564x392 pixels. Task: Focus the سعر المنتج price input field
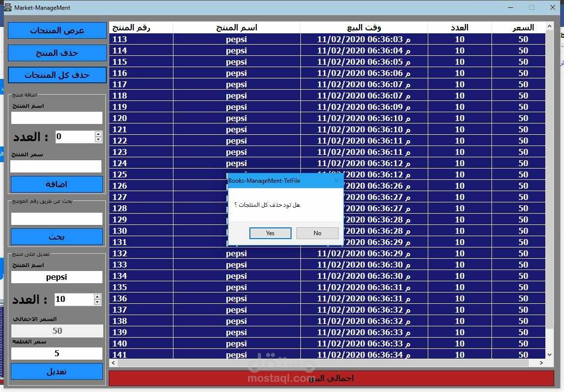pos(56,167)
